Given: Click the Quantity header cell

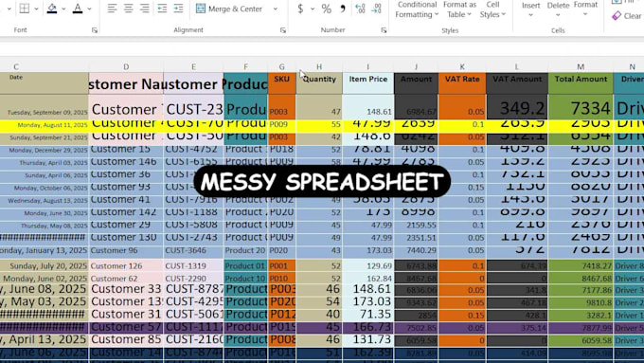Looking at the screenshot, I should (319, 83).
